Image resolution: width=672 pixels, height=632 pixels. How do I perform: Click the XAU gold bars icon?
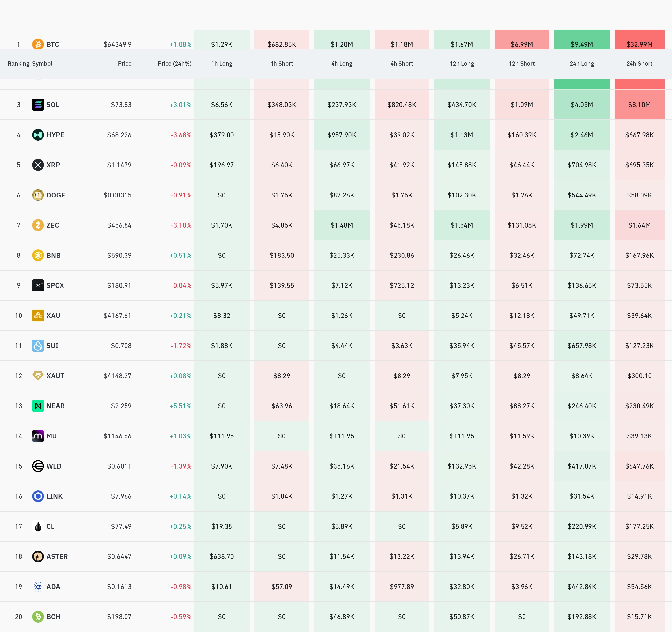38,315
